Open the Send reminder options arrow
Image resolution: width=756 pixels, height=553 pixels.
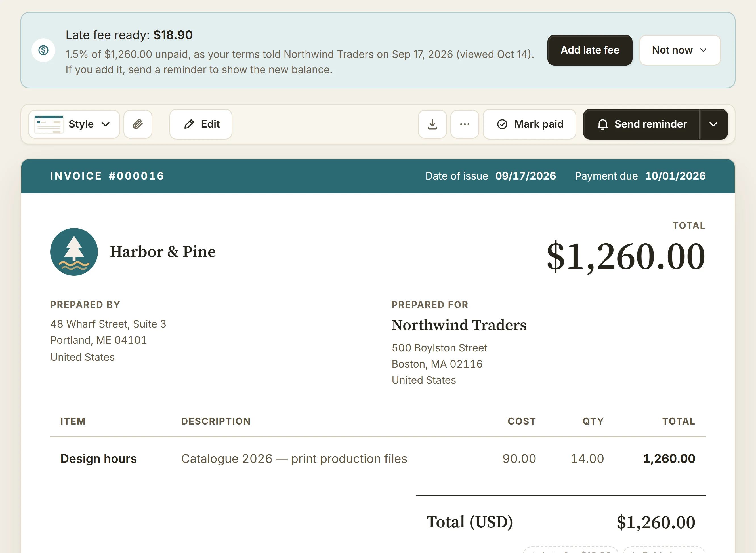tap(713, 124)
